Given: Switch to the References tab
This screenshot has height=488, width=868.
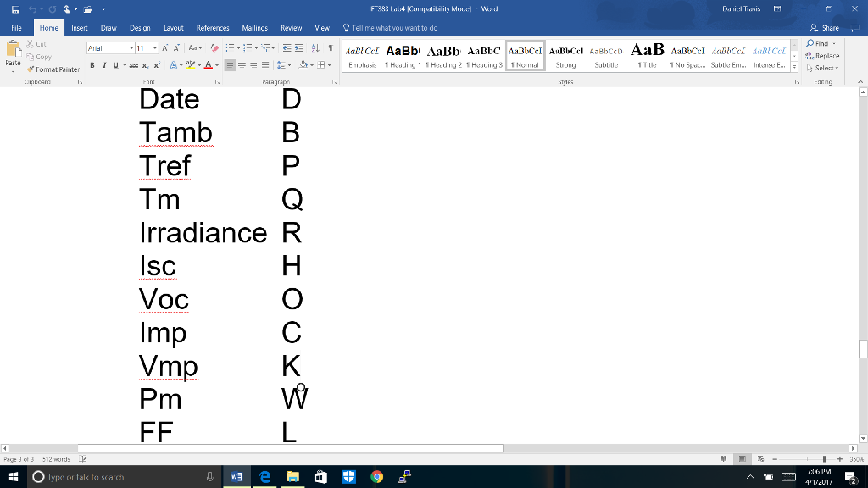Looking at the screenshot, I should (213, 28).
